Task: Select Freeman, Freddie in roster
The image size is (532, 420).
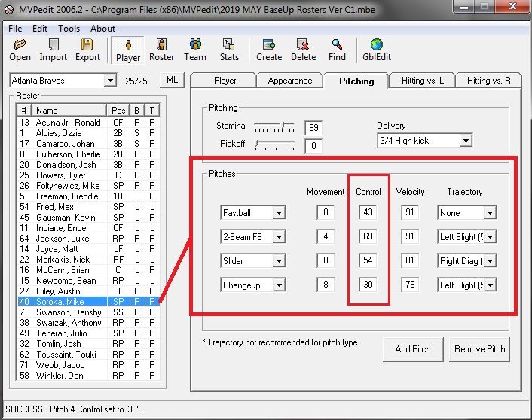Action: click(x=88, y=196)
